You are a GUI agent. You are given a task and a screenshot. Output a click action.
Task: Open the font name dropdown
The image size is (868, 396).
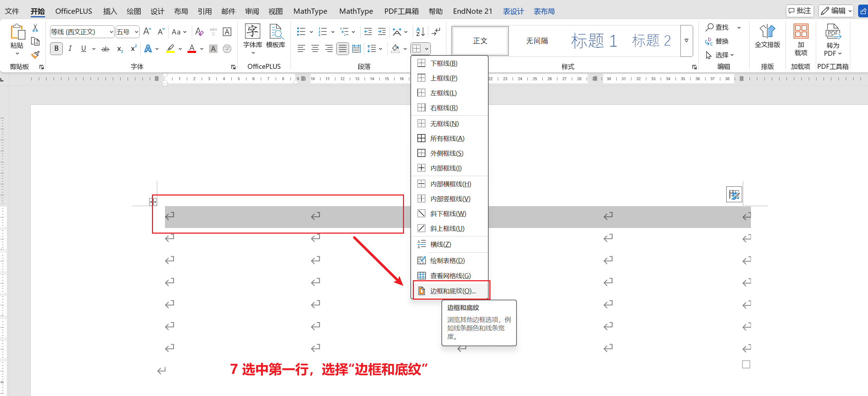point(111,32)
